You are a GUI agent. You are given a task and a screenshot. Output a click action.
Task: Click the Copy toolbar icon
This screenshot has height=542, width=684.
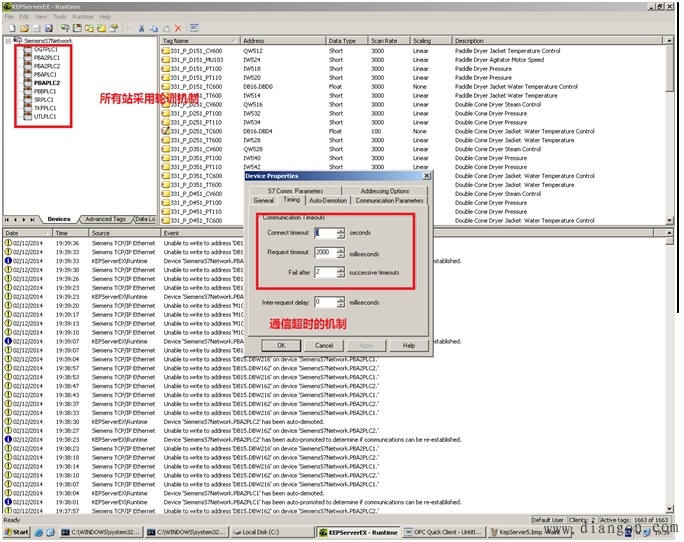coord(154,28)
